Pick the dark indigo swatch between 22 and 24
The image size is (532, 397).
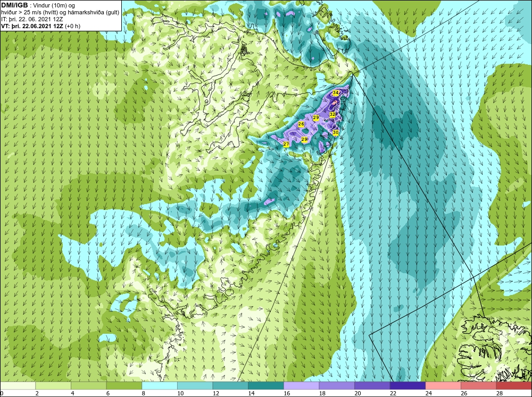(408, 385)
